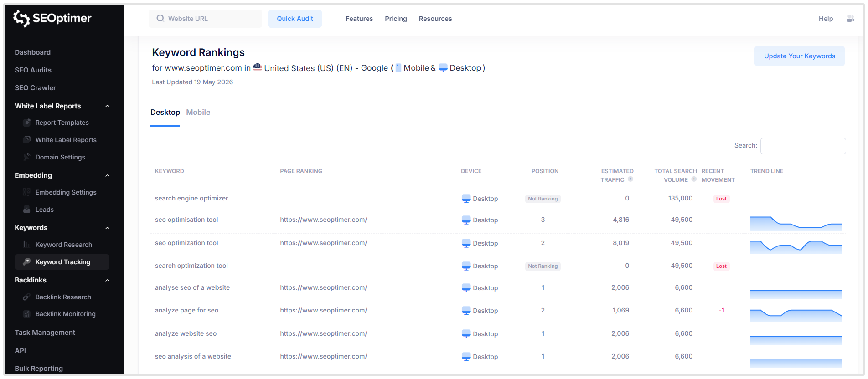Click the Last Updated 19 May 2026 text
868x379 pixels.
pos(192,82)
